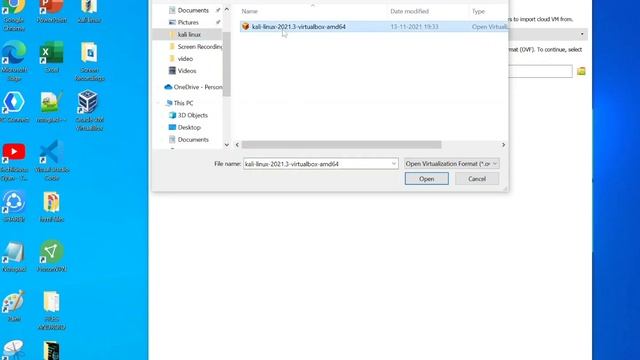Open Pictures in the navigation pane
The width and height of the screenshot is (640, 360).
click(188, 22)
